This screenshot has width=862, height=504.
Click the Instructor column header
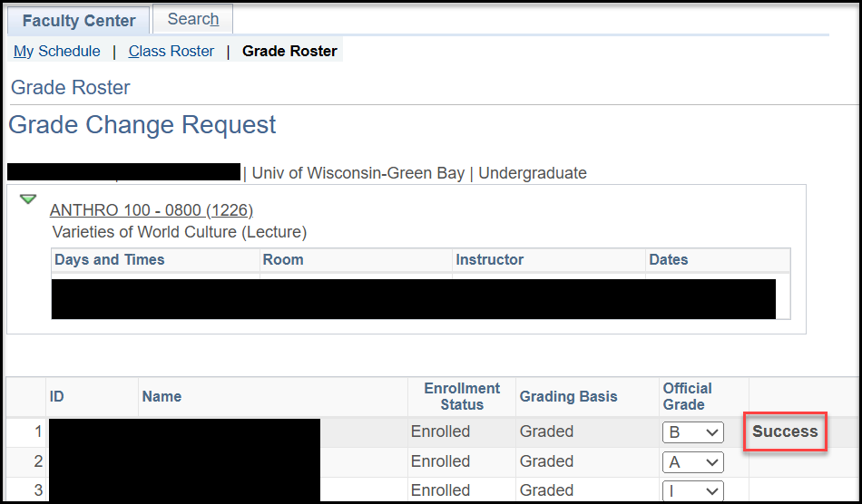(490, 260)
